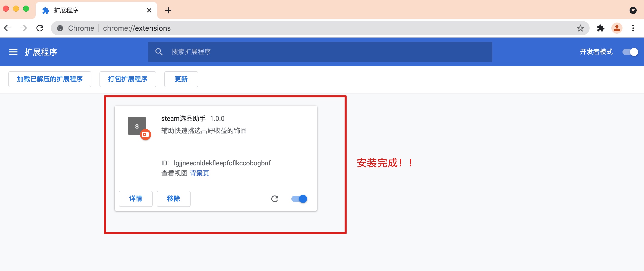The image size is (644, 271).
Task: Click the 查看视图 label
Action: 174,173
